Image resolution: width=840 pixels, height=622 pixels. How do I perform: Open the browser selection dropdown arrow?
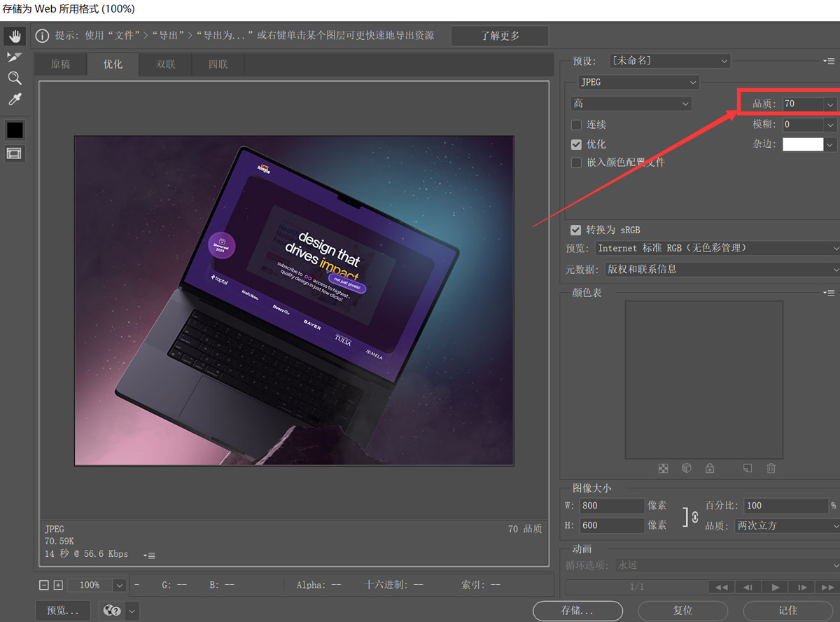(132, 611)
